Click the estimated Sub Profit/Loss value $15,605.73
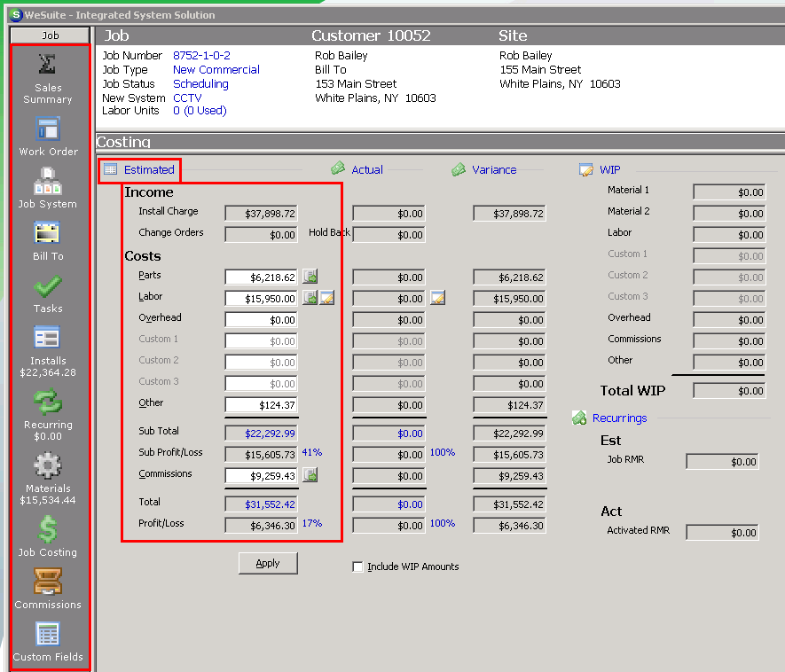 [262, 454]
